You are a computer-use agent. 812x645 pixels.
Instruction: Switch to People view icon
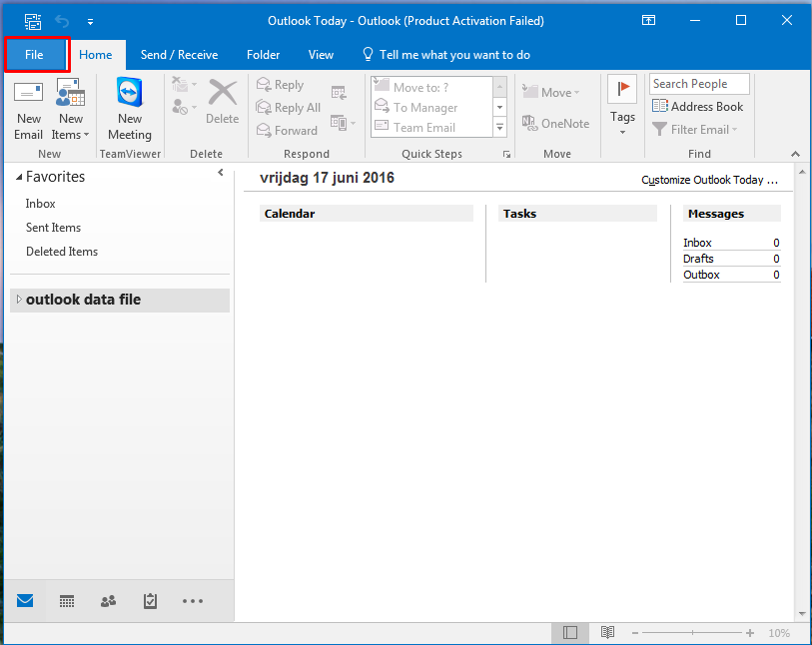[108, 601]
